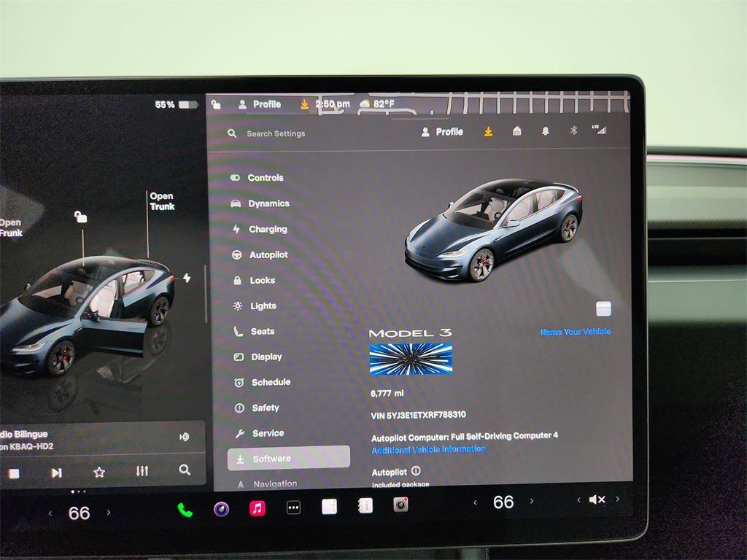747x560 pixels.
Task: Tap the small white card icon above Name Your Vehicle
Action: (x=603, y=308)
